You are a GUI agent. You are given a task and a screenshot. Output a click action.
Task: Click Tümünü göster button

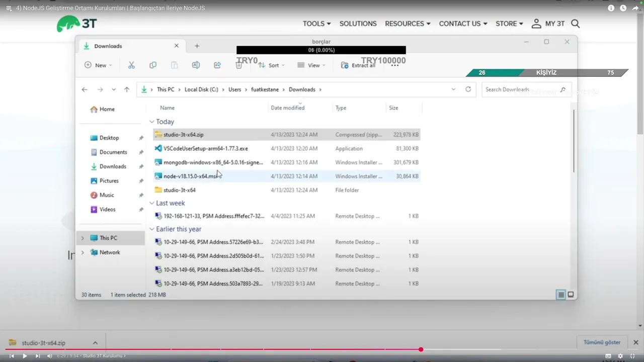click(602, 342)
